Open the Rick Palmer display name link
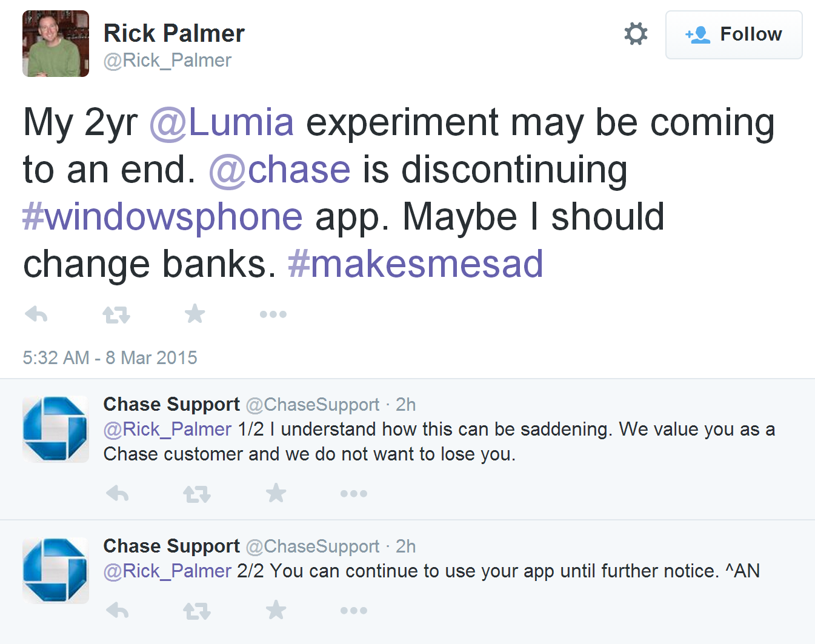The image size is (815, 644). [x=174, y=33]
